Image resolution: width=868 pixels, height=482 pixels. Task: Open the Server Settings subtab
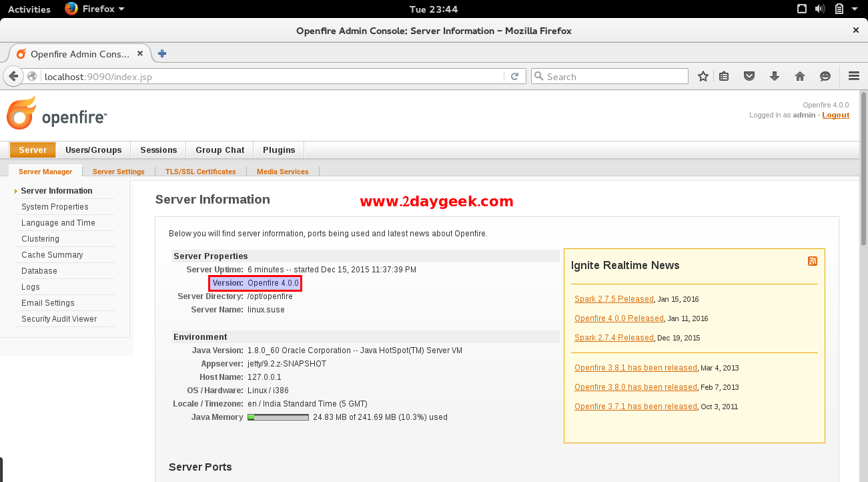point(119,172)
